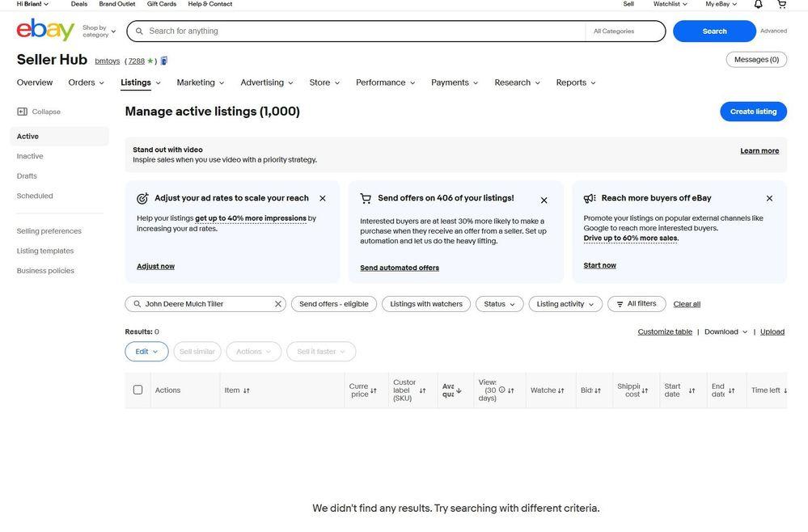Viewport: 808px width, 532px height.
Task: Click the seller badge icon beside feedback score
Action: (164, 61)
